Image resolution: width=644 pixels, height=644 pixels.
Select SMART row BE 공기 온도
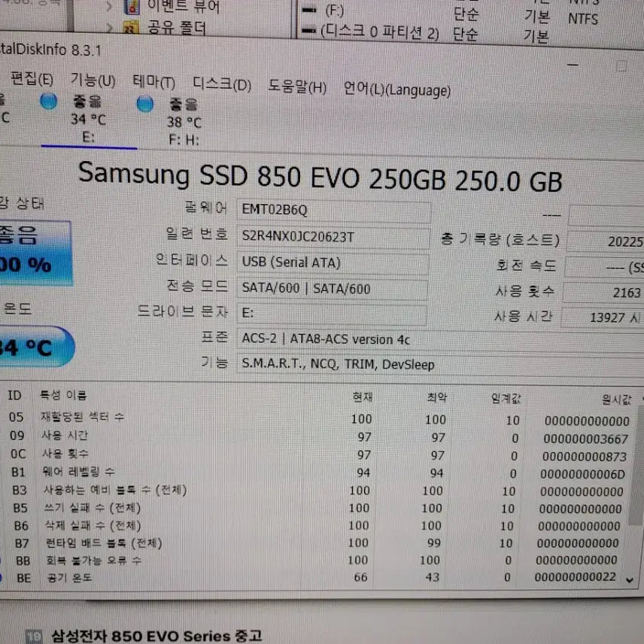319,578
